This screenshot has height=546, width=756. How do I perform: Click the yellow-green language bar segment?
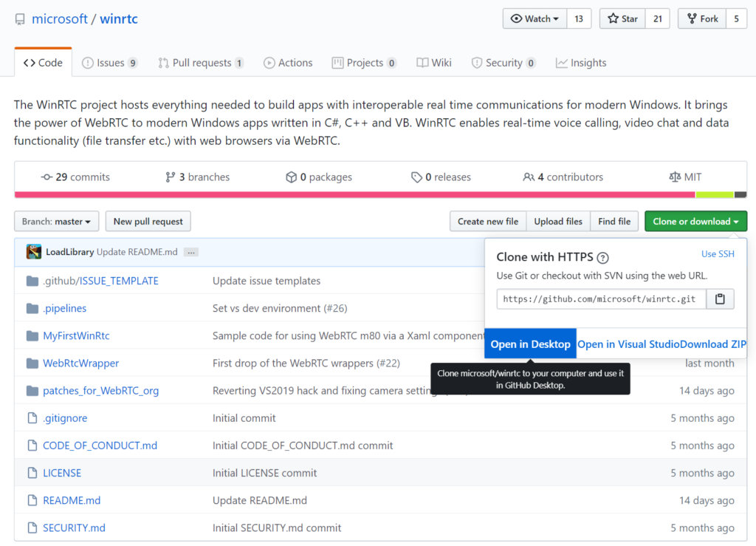click(715, 195)
